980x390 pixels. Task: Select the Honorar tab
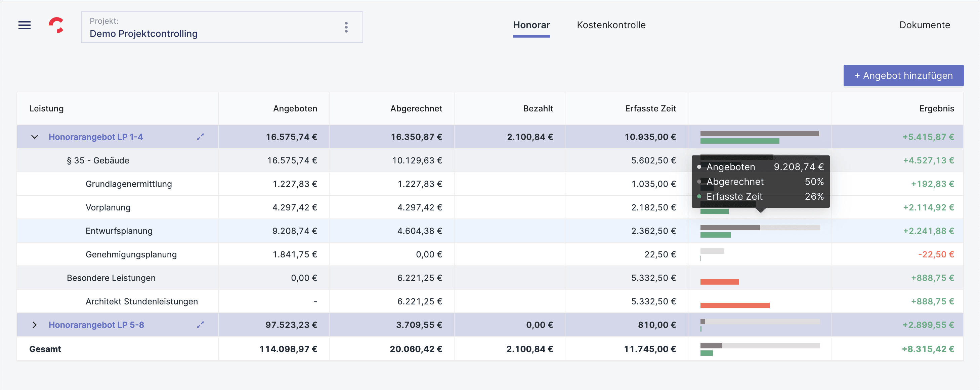(x=531, y=25)
